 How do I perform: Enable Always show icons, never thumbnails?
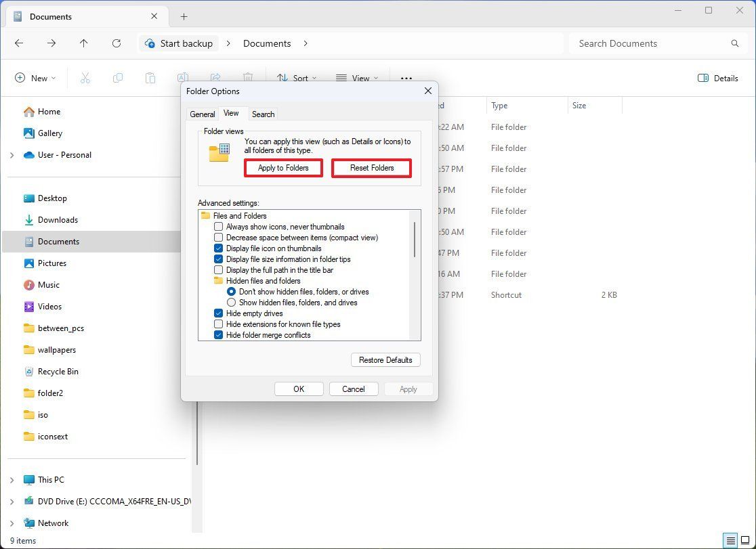[x=219, y=227]
